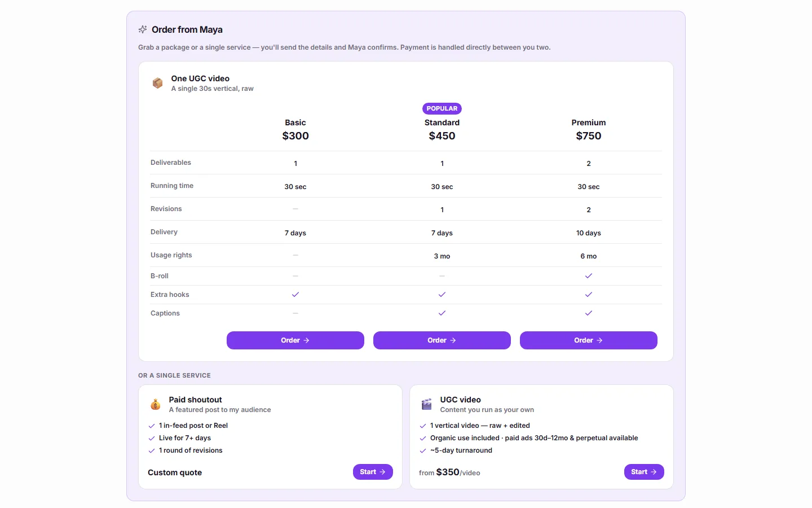
Task: Click the B-roll row label
Action: 160,276
